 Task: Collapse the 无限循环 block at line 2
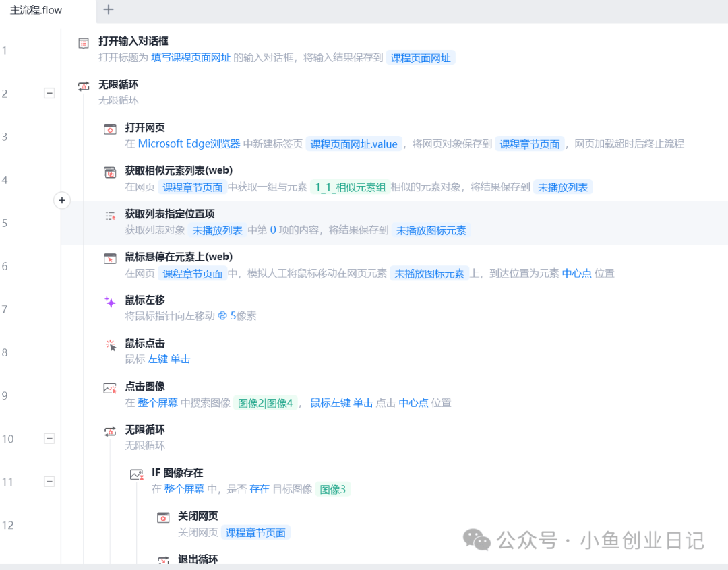(49, 94)
